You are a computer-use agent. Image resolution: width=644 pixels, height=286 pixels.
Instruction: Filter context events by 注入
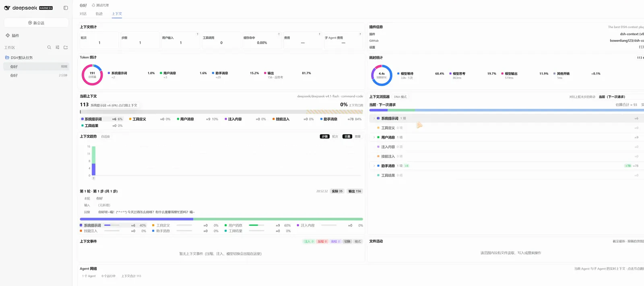tap(309, 241)
